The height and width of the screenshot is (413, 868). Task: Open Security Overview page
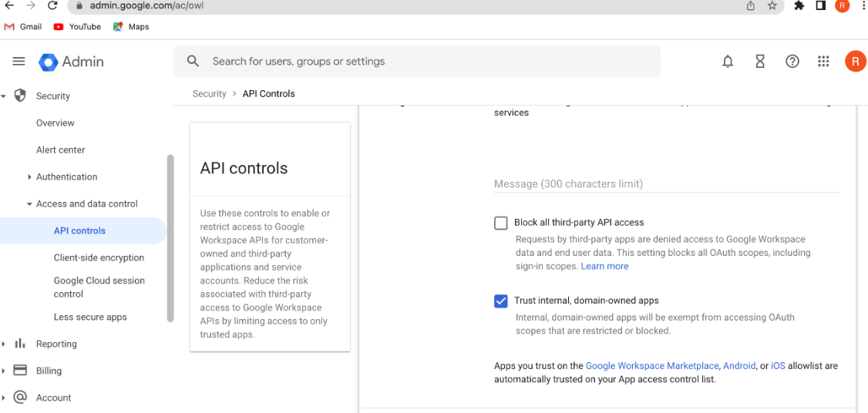(x=56, y=123)
